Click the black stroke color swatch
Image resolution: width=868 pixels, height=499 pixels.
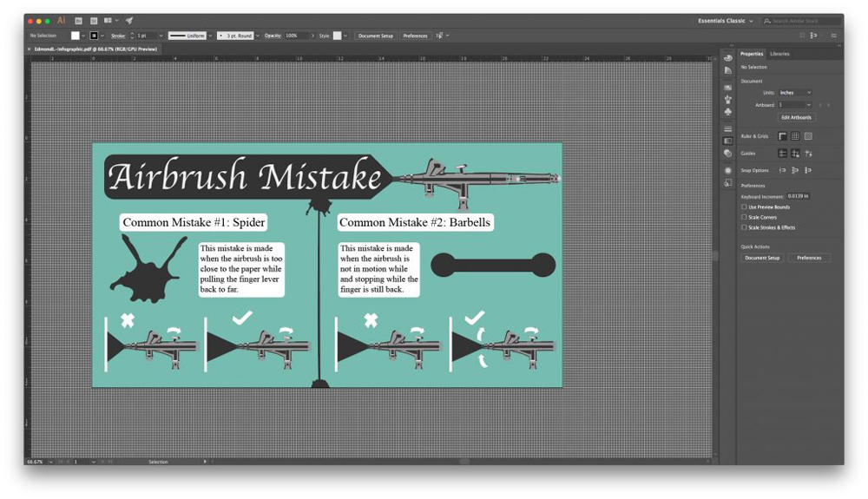pos(94,36)
